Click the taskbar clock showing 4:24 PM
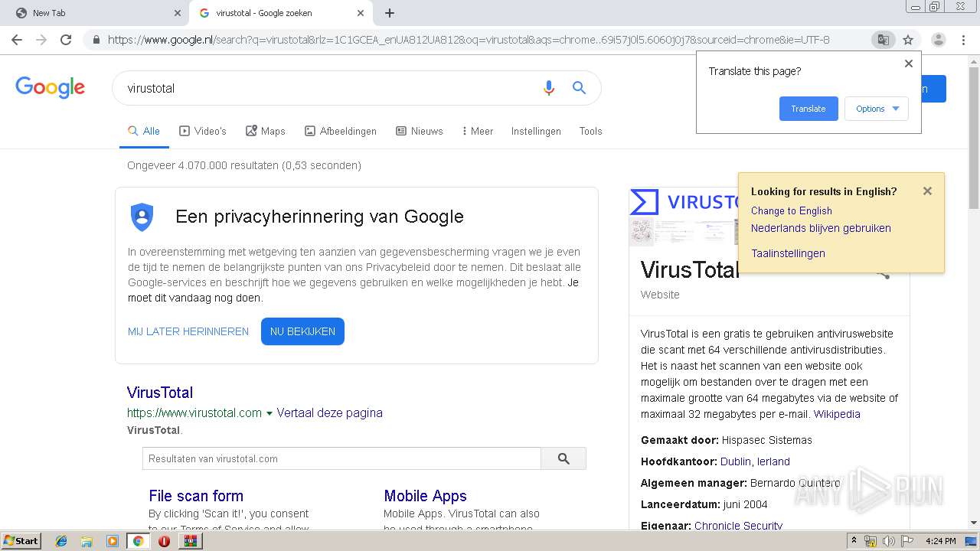Image resolution: width=980 pixels, height=551 pixels. coord(940,541)
